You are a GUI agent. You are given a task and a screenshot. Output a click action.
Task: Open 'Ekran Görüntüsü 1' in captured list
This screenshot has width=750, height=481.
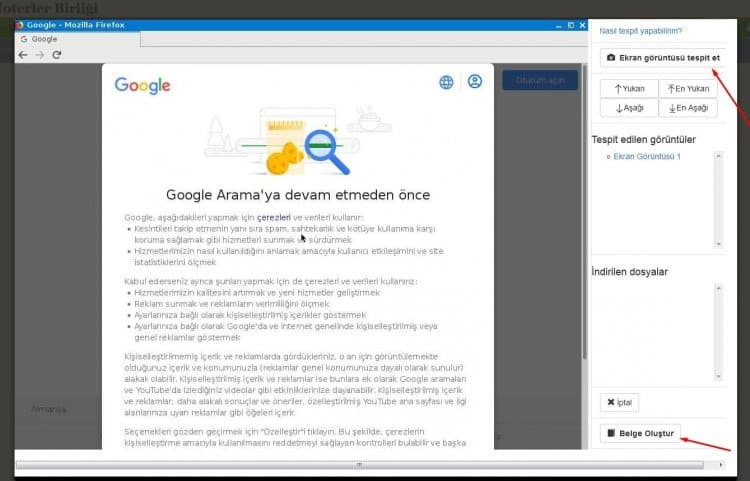coord(647,157)
